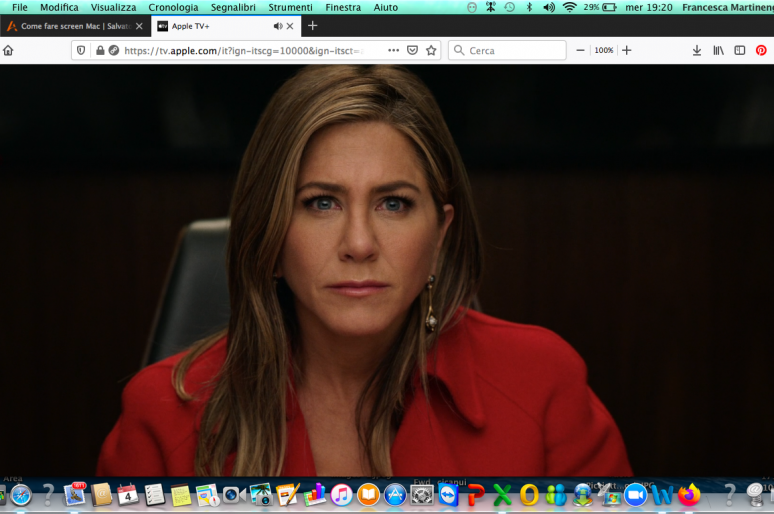Screen dimensions: 774x514
Task: Click Firefox icon in the dock
Action: click(689, 495)
